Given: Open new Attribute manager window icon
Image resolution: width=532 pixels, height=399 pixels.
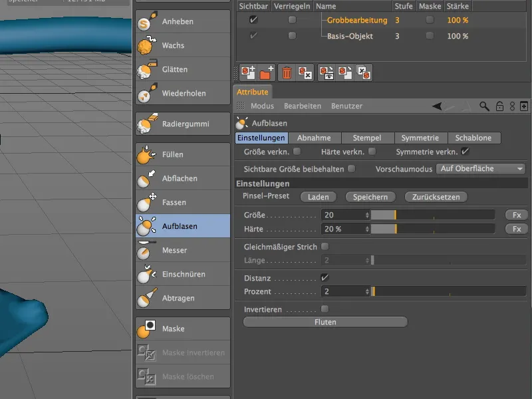Looking at the screenshot, I should (x=524, y=106).
